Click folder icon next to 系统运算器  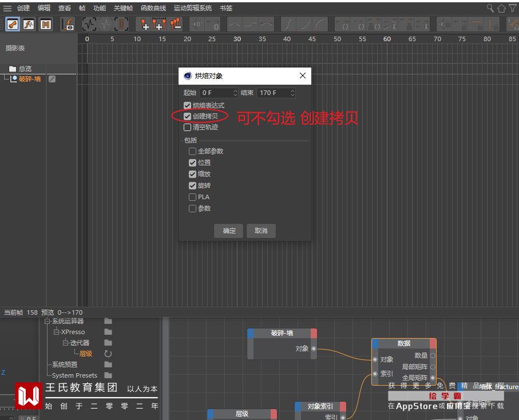click(108, 321)
